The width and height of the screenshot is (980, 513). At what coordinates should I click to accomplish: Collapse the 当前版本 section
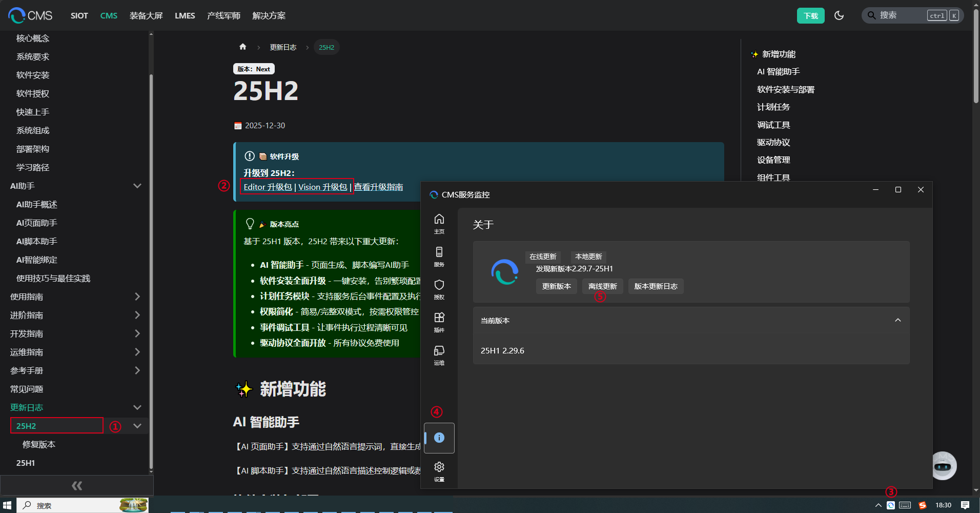pos(897,320)
